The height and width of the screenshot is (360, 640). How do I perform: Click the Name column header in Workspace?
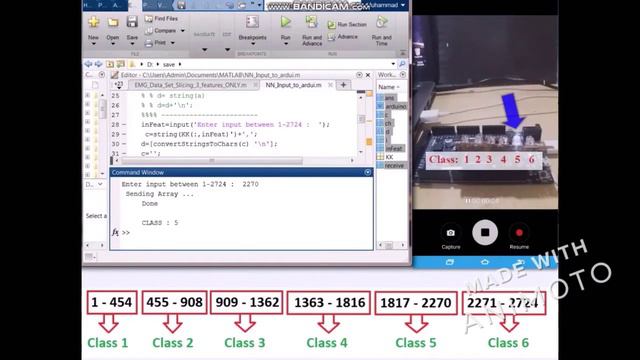[388, 87]
